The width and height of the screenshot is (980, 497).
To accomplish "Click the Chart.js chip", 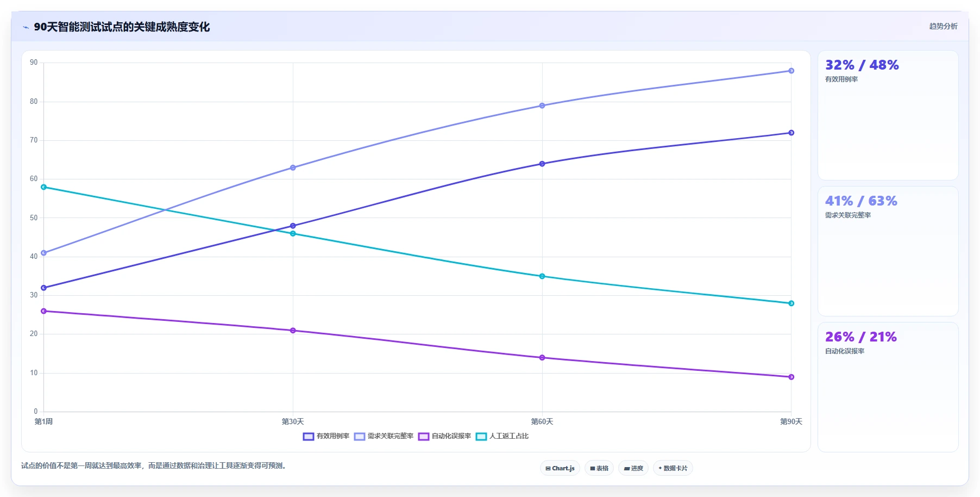I will (560, 468).
